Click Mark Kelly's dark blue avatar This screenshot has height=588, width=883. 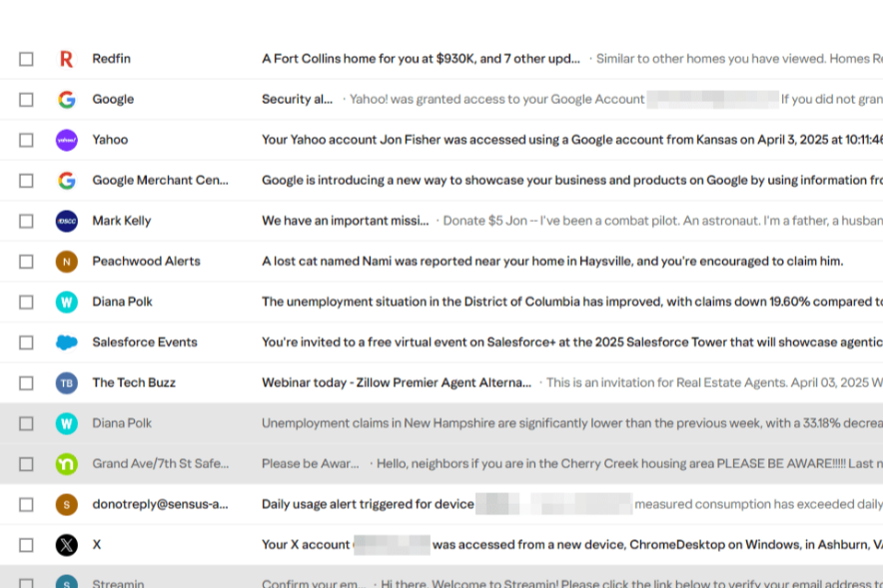pyautogui.click(x=67, y=221)
